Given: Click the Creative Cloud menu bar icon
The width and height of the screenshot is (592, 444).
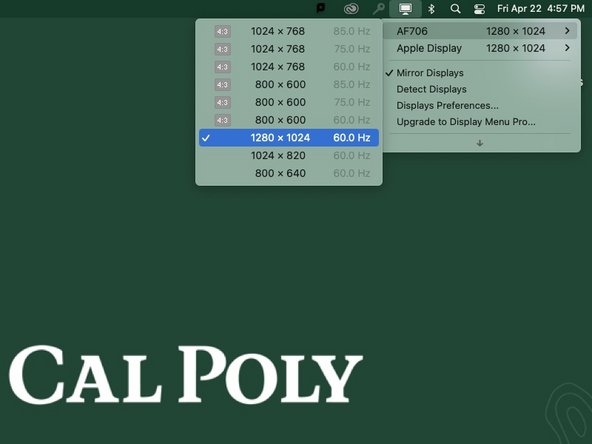Looking at the screenshot, I should point(351,9).
